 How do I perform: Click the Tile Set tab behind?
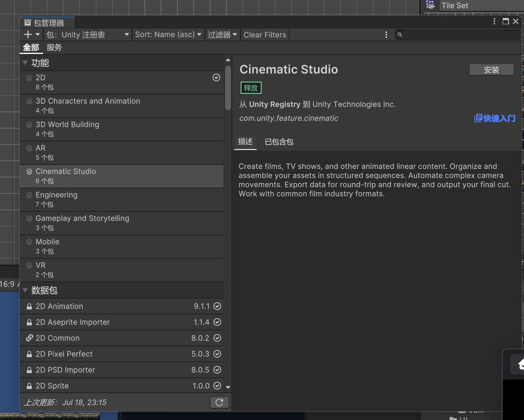[455, 5]
